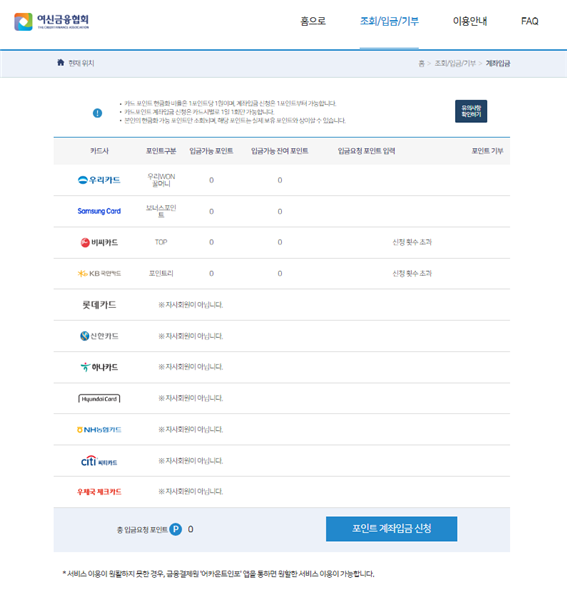Click 자사회원이 아닙니다 in Hyundai Card row
Screen dimensions: 567x599
pyautogui.click(x=191, y=398)
